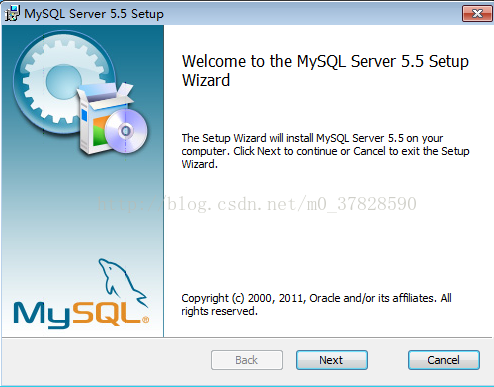Image resolution: width=494 pixels, height=387 pixels.
Task: Click the Next button to continue setup
Action: tap(332, 360)
